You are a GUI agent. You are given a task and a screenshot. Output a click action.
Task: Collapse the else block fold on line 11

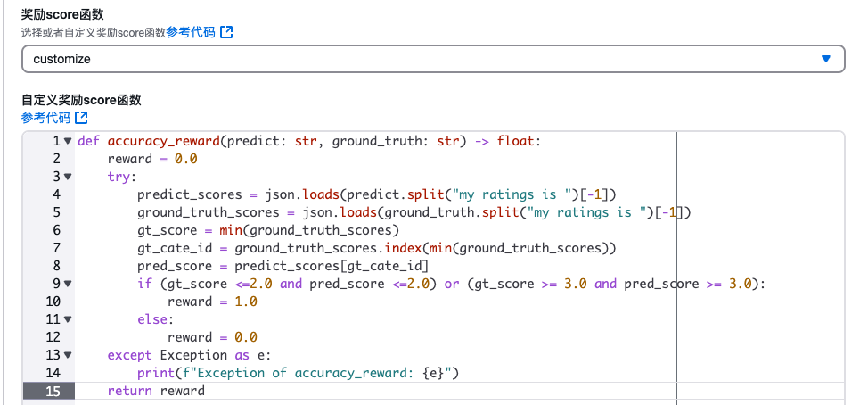[68, 319]
